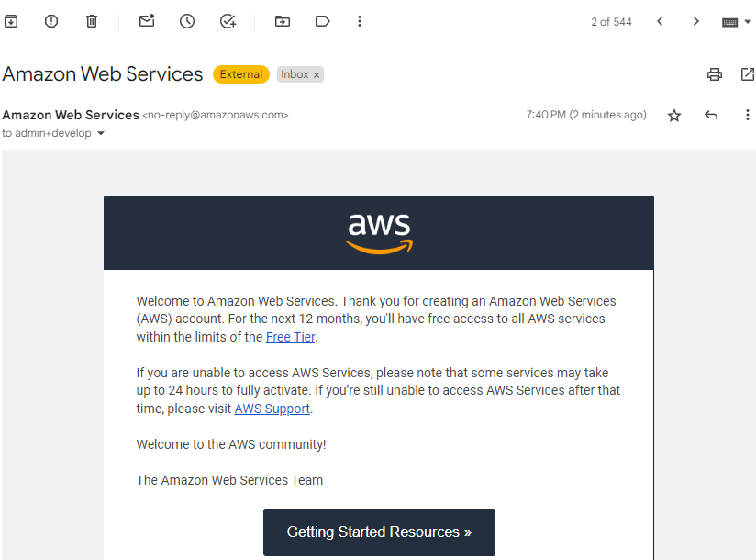Print this email conversation
The height and width of the screenshot is (560, 756).
tap(715, 74)
